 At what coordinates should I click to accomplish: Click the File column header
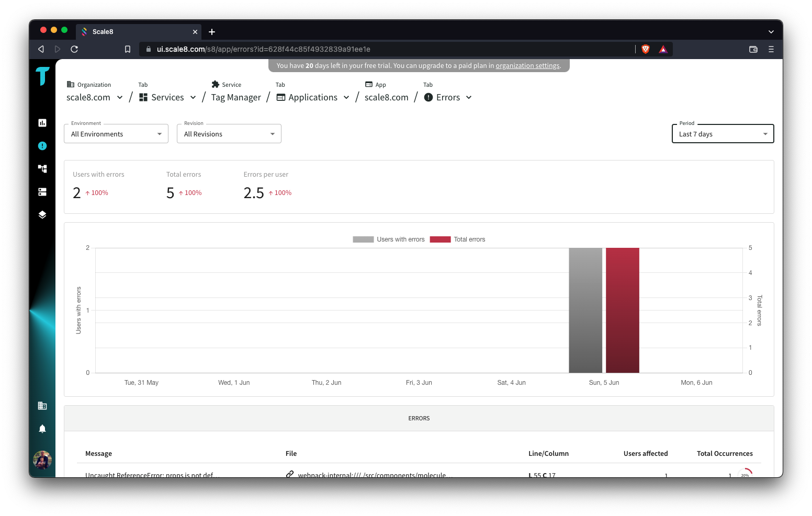coord(291,454)
